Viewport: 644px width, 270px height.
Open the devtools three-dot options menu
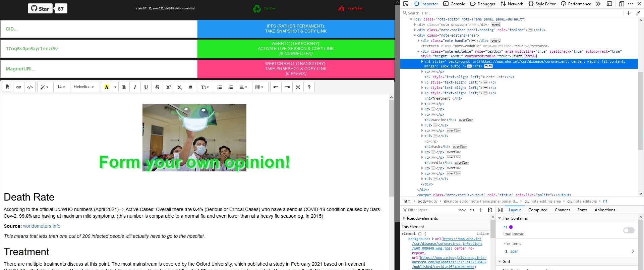click(x=631, y=4)
